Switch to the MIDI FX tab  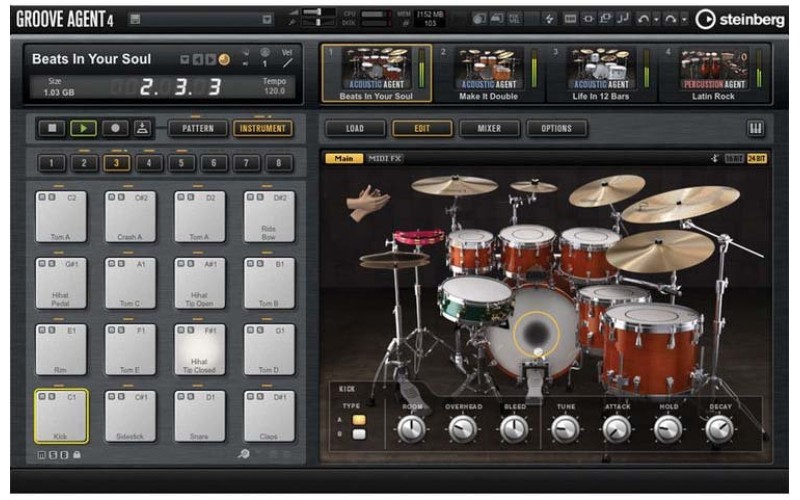click(x=385, y=158)
